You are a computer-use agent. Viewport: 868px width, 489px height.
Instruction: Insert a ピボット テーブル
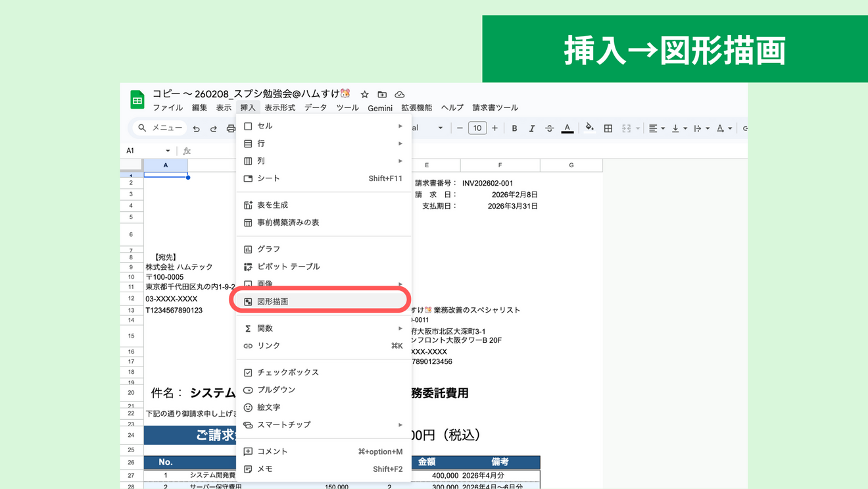(x=324, y=267)
